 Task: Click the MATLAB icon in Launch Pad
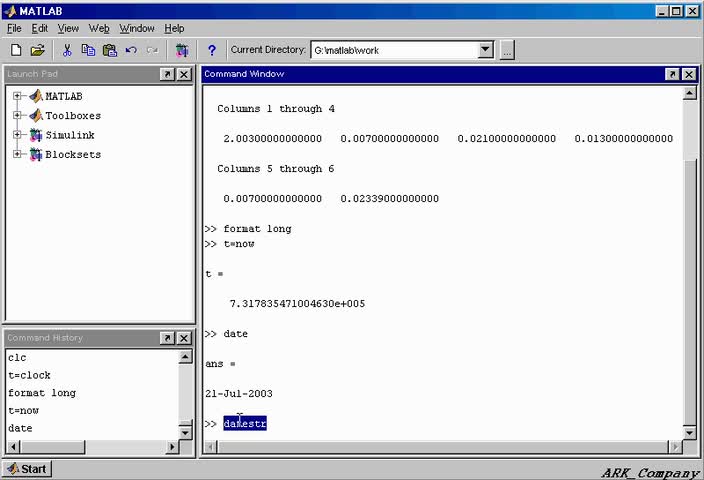pos(36,96)
